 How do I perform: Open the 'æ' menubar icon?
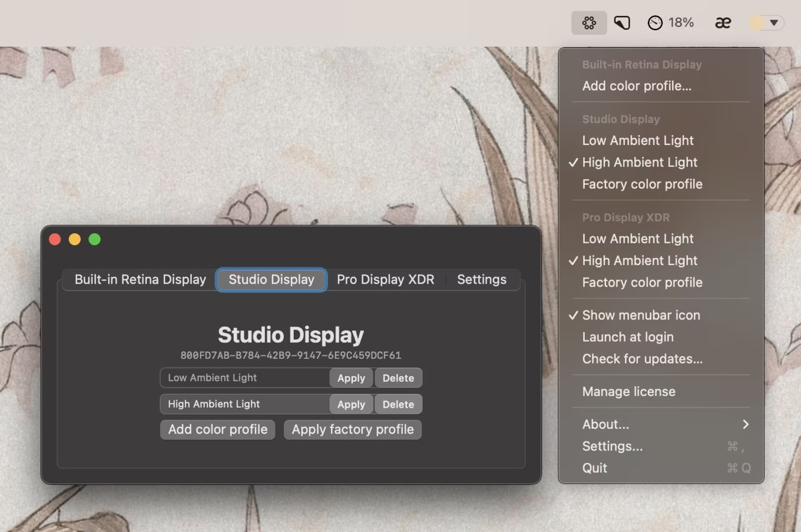(723, 23)
